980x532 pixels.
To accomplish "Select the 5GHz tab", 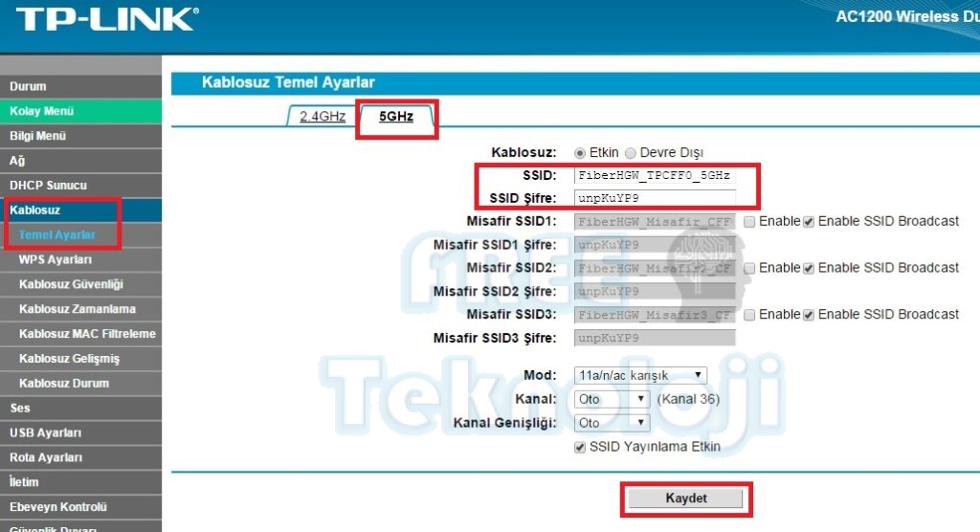I will [x=396, y=117].
